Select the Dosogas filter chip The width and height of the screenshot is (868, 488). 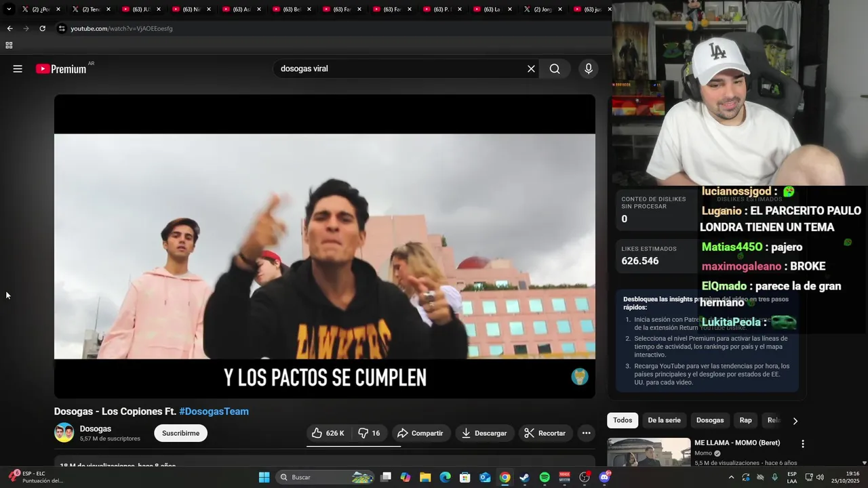tap(710, 420)
